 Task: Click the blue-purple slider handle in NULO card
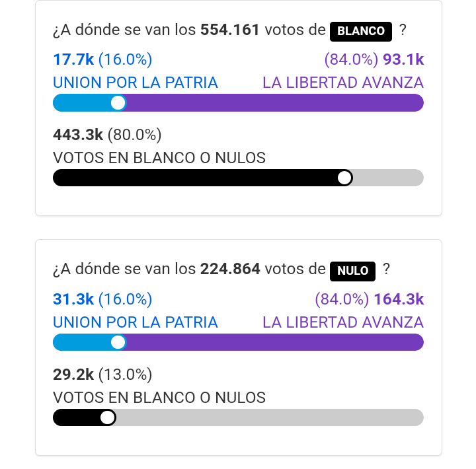point(118,342)
